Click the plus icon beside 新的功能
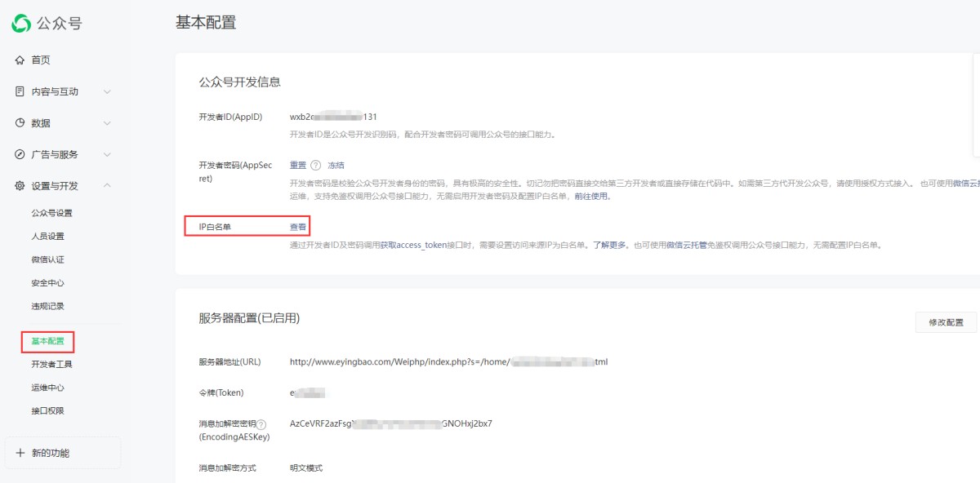The image size is (980, 483). coord(20,453)
